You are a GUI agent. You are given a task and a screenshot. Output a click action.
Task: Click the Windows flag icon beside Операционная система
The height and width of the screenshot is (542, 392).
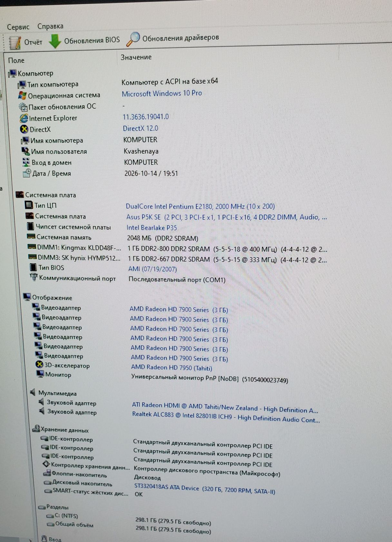(x=23, y=95)
